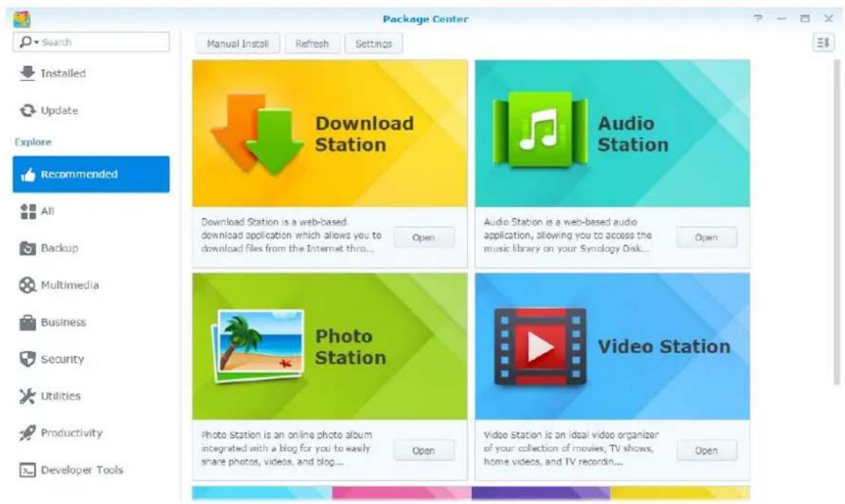This screenshot has height=504, width=845.
Task: Browse the Security category
Action: [91, 359]
